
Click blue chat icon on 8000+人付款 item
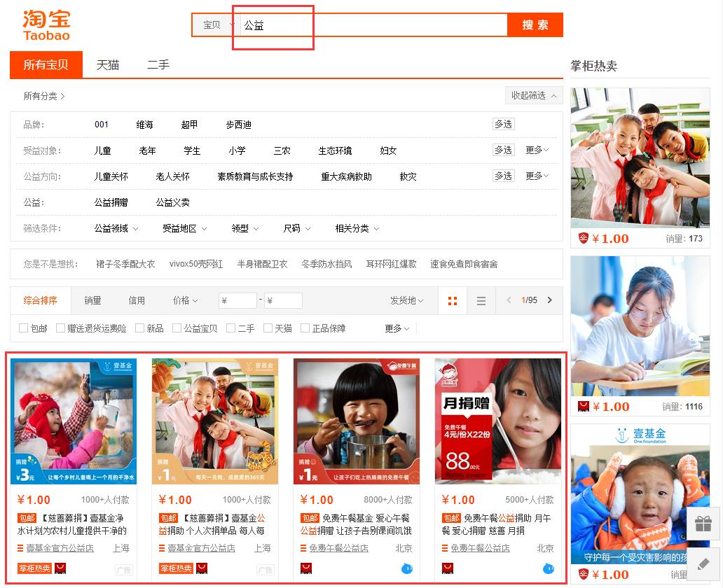(406, 568)
